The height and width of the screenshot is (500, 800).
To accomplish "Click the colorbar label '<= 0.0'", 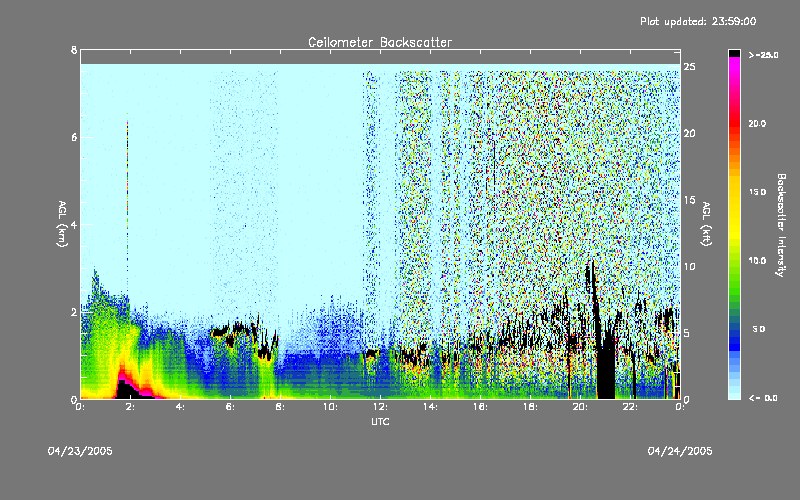I will [x=763, y=397].
